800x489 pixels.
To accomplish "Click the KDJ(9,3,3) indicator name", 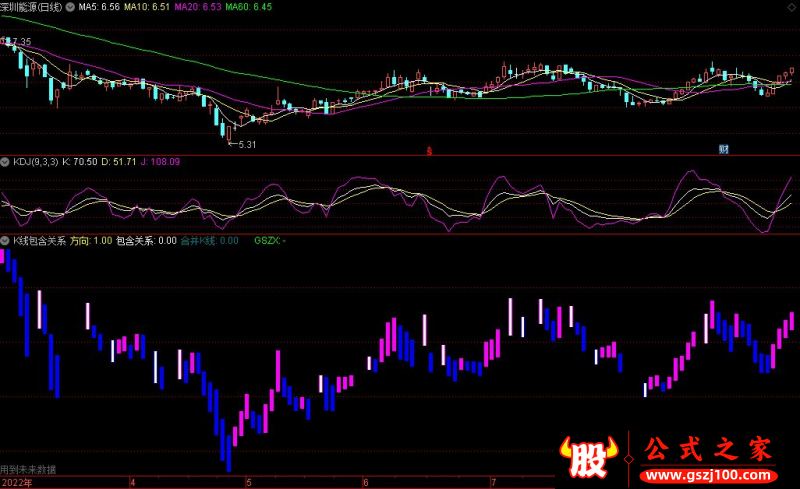I will [36, 162].
